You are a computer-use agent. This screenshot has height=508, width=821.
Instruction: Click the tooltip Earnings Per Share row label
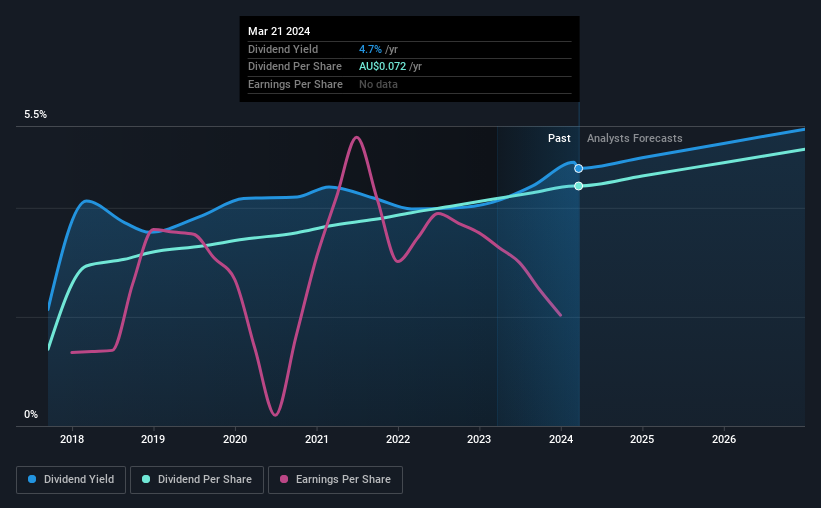pos(295,84)
